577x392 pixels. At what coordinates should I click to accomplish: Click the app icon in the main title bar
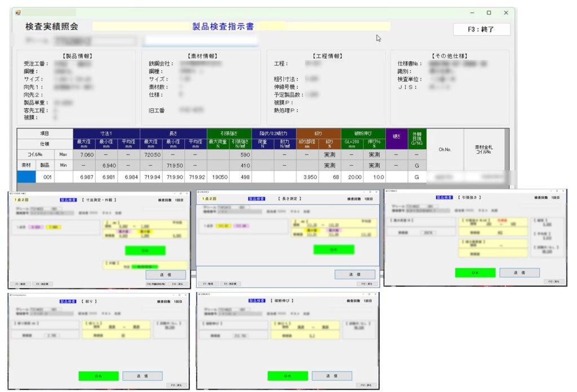(x=18, y=12)
